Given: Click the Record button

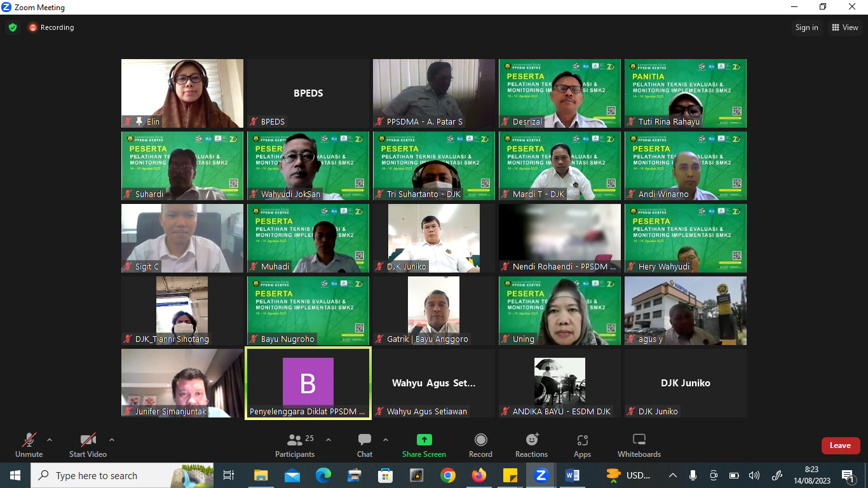Looking at the screenshot, I should tap(481, 445).
